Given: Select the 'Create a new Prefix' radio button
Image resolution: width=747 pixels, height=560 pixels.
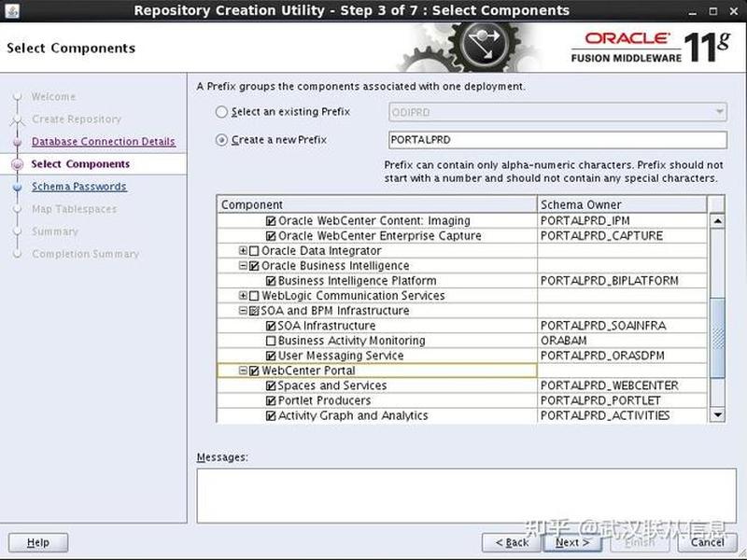Looking at the screenshot, I should tap(221, 140).
